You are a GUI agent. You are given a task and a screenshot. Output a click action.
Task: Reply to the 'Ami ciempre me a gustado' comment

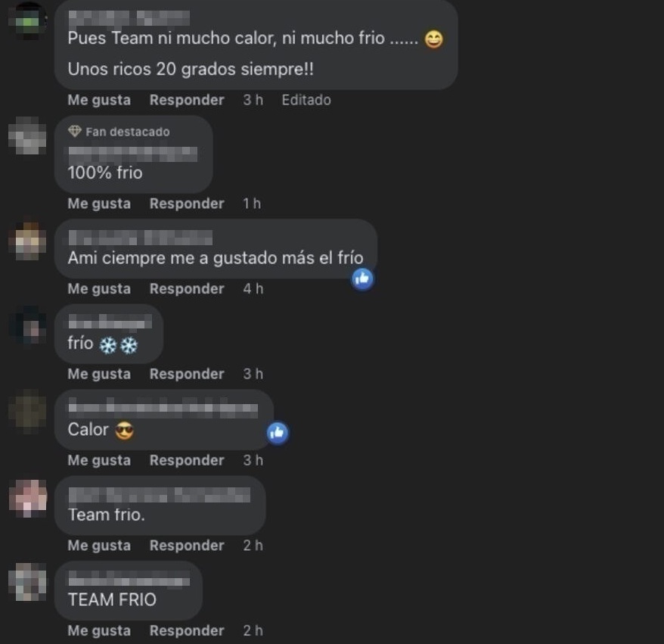coord(187,289)
